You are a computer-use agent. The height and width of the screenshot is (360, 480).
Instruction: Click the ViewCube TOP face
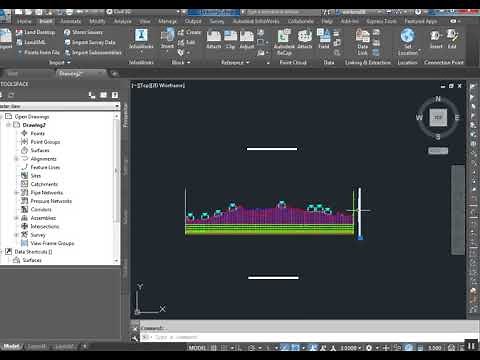click(x=438, y=117)
